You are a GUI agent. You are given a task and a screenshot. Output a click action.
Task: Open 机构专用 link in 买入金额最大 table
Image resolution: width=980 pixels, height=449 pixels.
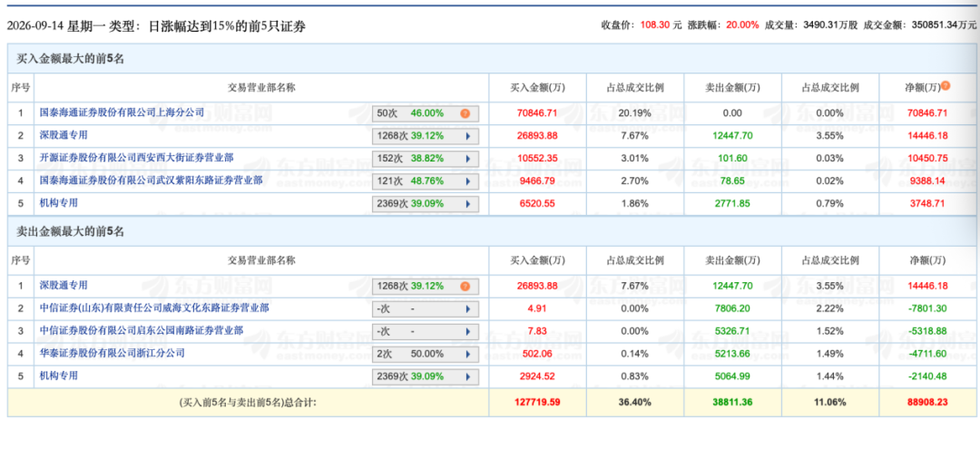click(59, 202)
